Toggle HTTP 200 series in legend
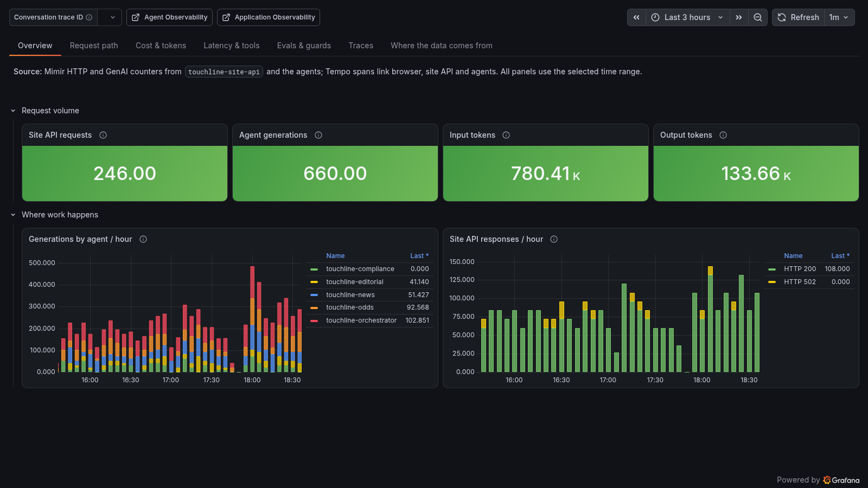868x488 pixels. (800, 269)
